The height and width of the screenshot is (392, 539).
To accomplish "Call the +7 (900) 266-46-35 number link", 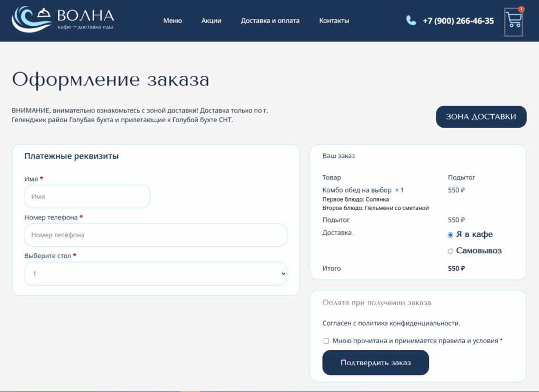I will (x=458, y=21).
